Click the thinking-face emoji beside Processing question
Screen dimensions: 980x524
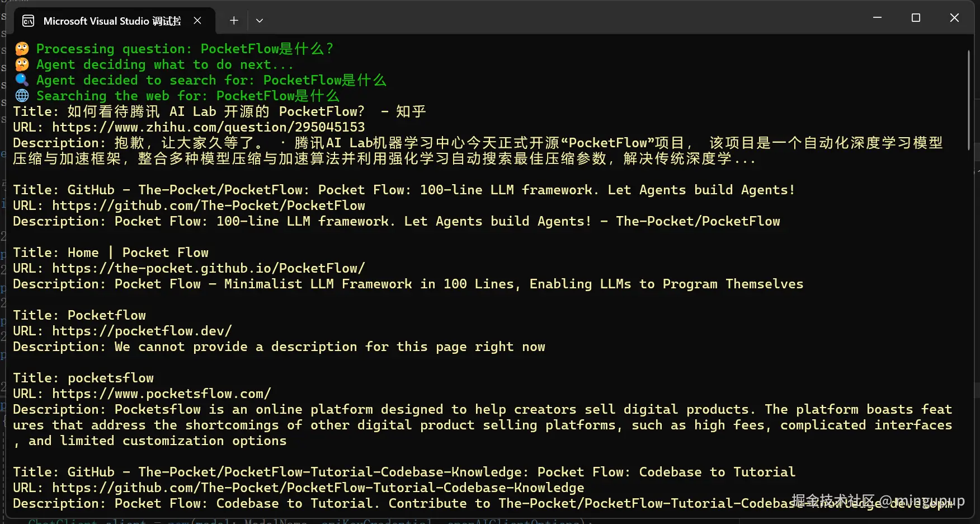[x=21, y=48]
